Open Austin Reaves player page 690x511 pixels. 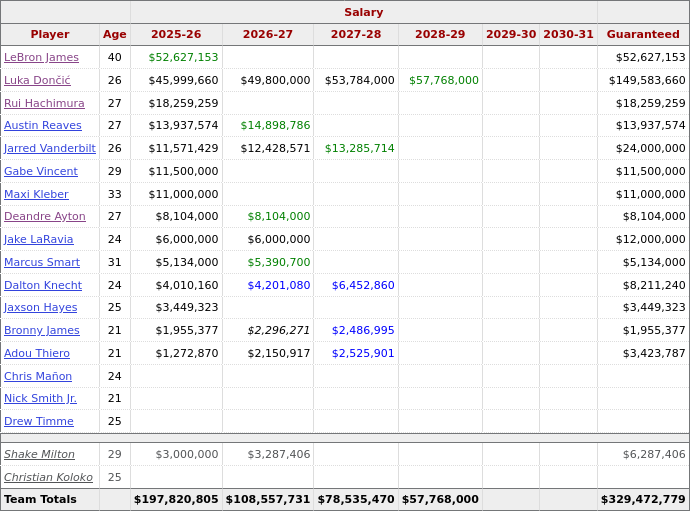tap(43, 125)
